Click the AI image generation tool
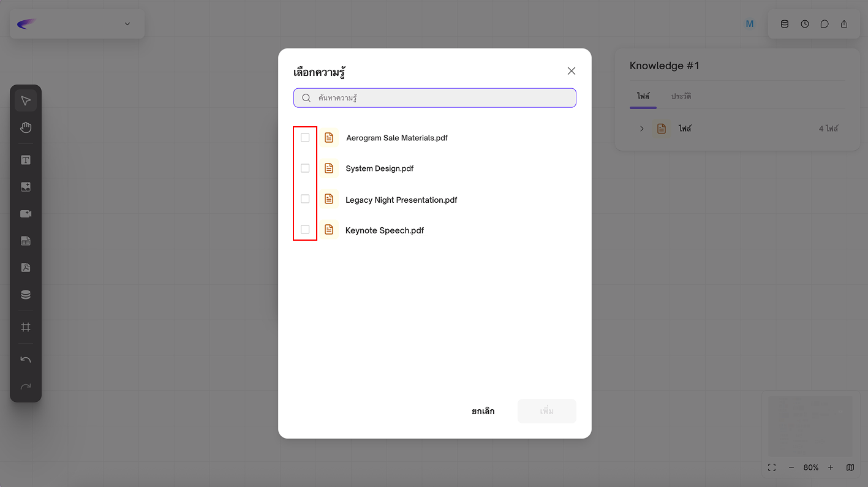 click(x=26, y=187)
